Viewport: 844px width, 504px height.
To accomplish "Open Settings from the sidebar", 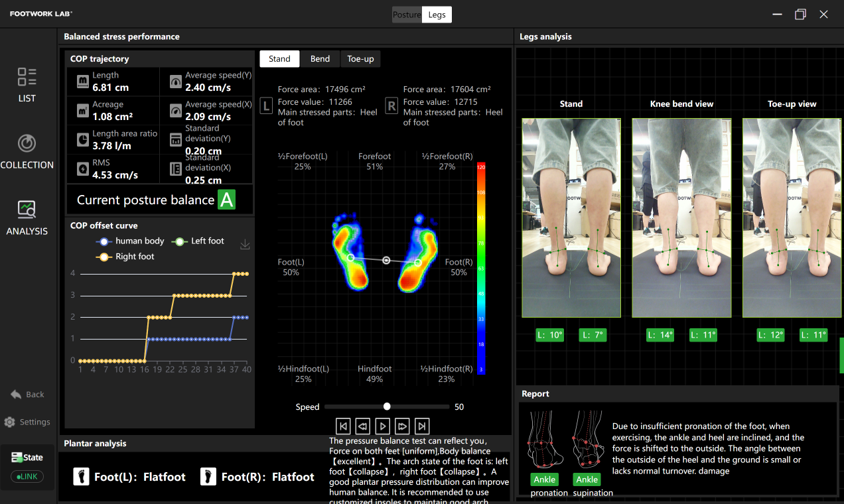I will pos(27,422).
